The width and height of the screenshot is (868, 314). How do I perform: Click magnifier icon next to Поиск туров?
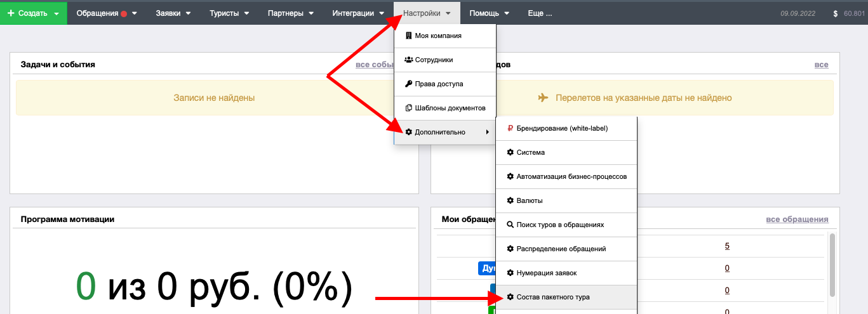pyautogui.click(x=510, y=225)
